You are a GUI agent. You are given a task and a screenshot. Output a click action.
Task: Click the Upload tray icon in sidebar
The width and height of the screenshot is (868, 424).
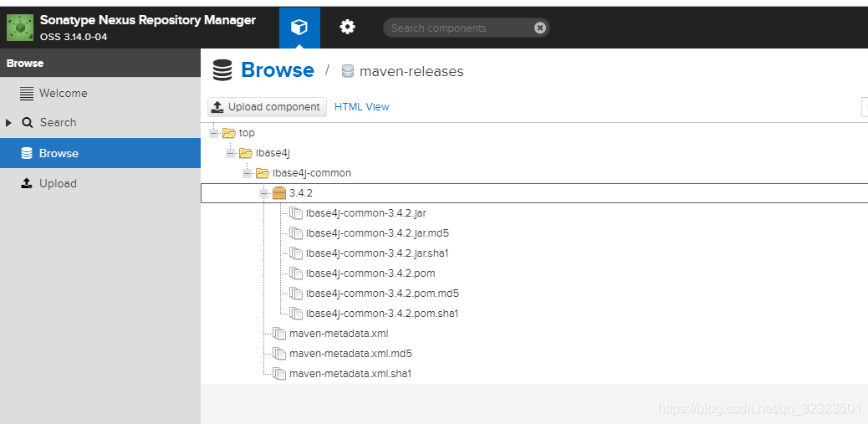pyautogui.click(x=27, y=183)
